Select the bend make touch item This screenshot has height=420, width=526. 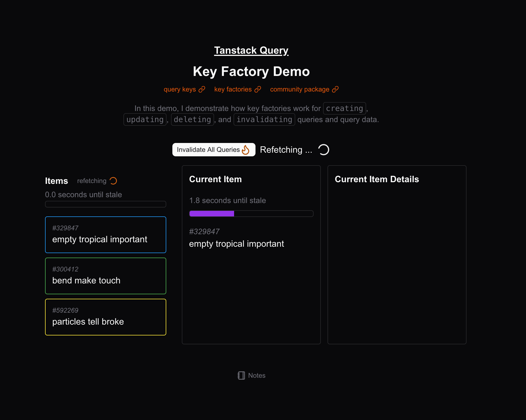[105, 276]
